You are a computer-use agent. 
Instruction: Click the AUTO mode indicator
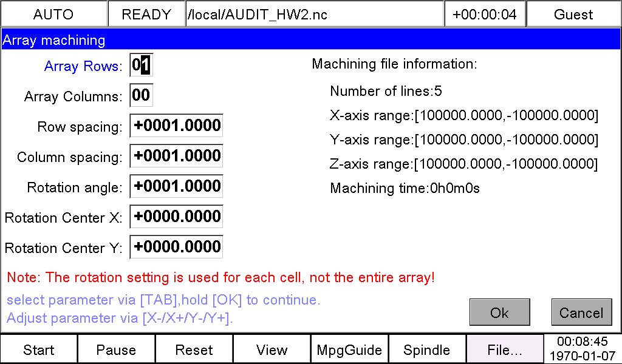(53, 15)
